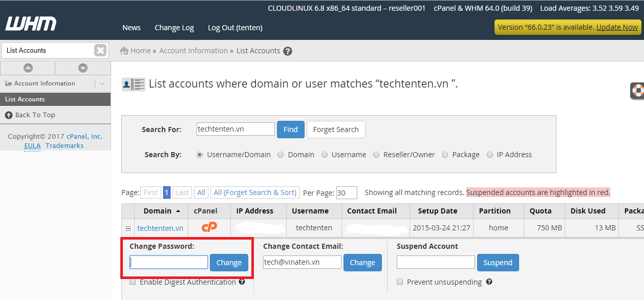
Task: Sort by Setup Date column header
Action: tap(438, 211)
